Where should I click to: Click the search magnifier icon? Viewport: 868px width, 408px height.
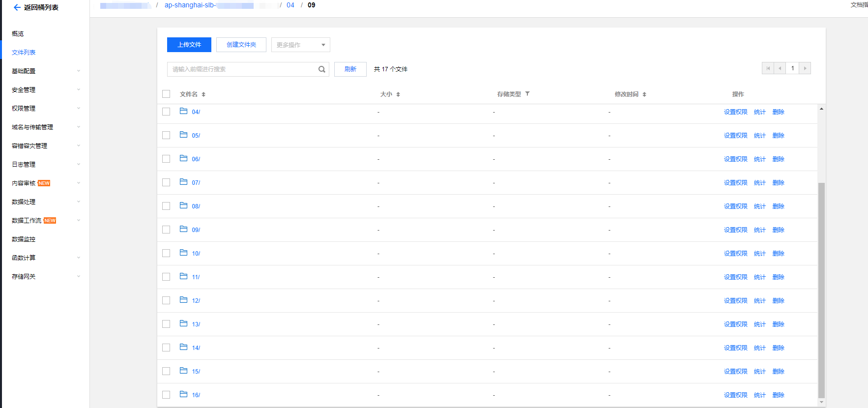322,69
